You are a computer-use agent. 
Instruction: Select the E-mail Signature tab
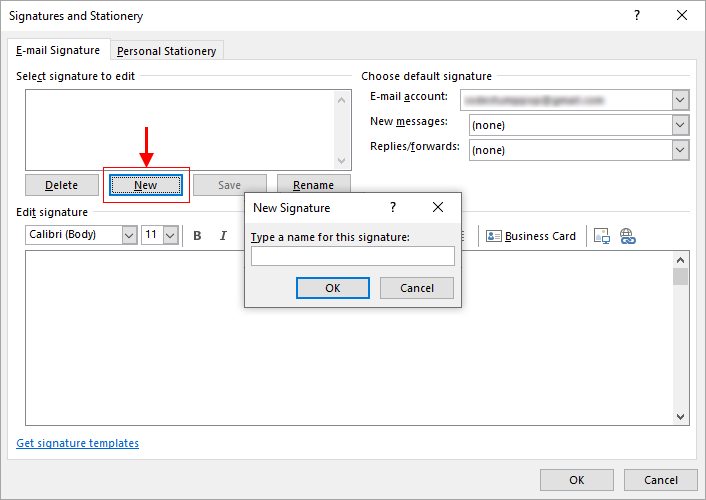58,50
